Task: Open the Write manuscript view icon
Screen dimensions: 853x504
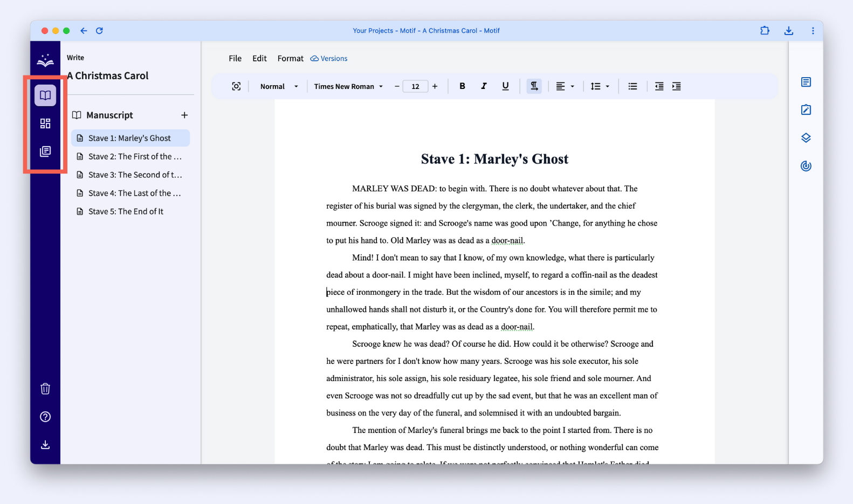Action: [x=45, y=95]
